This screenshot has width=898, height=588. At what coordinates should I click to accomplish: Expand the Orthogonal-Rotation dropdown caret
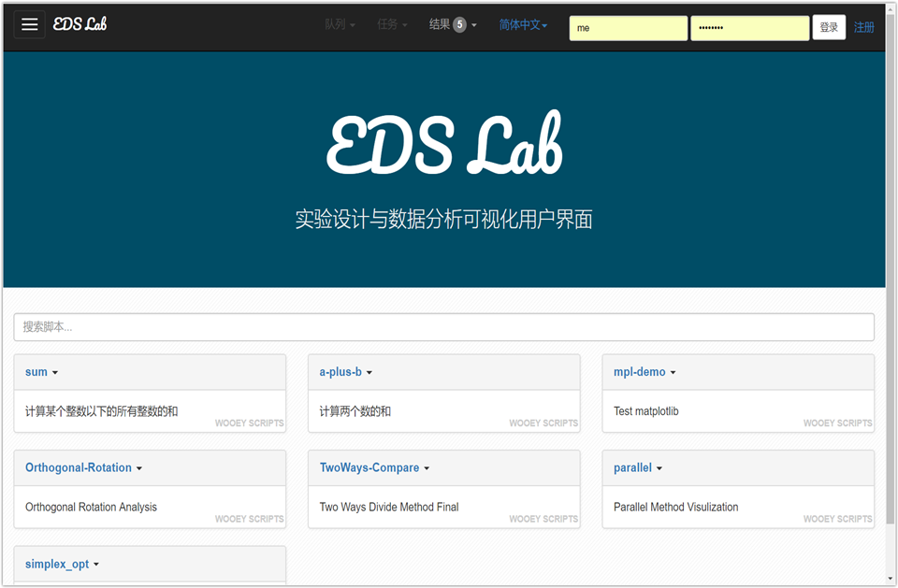coord(139,468)
